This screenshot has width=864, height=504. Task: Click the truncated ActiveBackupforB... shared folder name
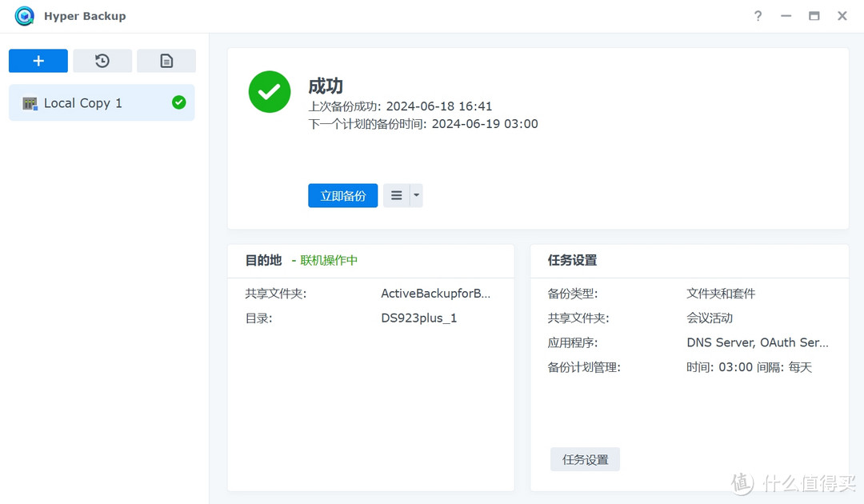(x=437, y=293)
